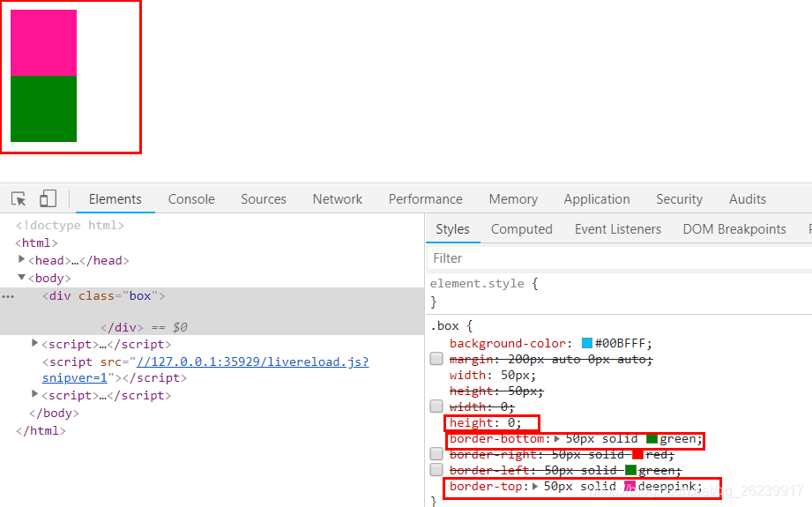Select the Event Listeners pane tab
The height and width of the screenshot is (507, 812).
pos(618,229)
